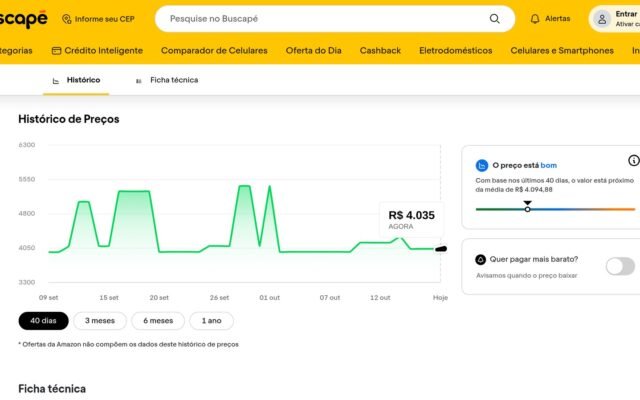Open the Eletrodomésticos menu item
Viewport: 640px width, 400px height.
pyautogui.click(x=456, y=51)
